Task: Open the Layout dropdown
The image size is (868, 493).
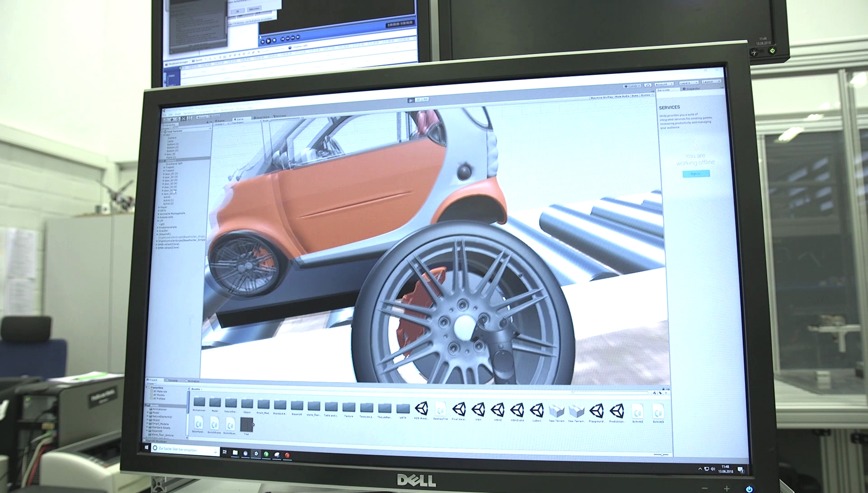Action: [x=711, y=82]
